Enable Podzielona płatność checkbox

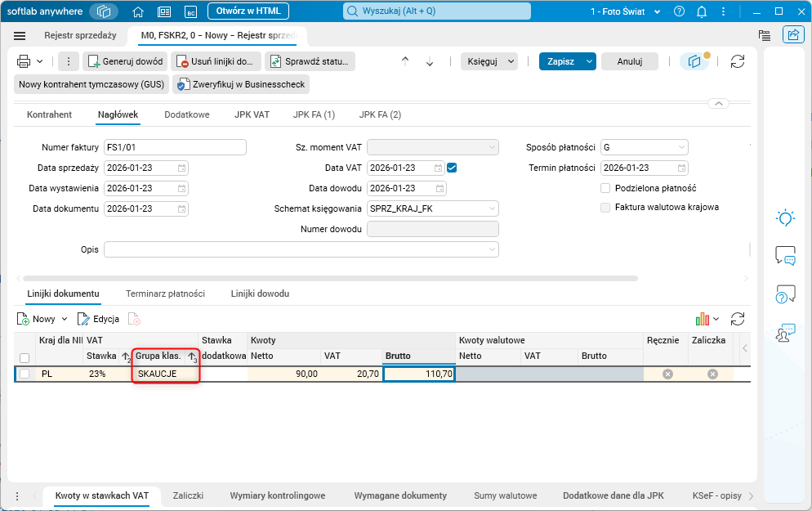[x=605, y=188]
